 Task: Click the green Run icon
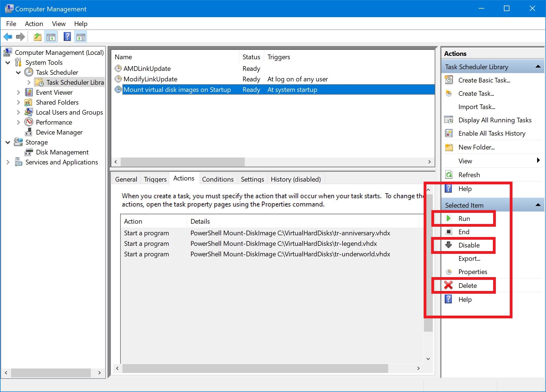click(449, 218)
